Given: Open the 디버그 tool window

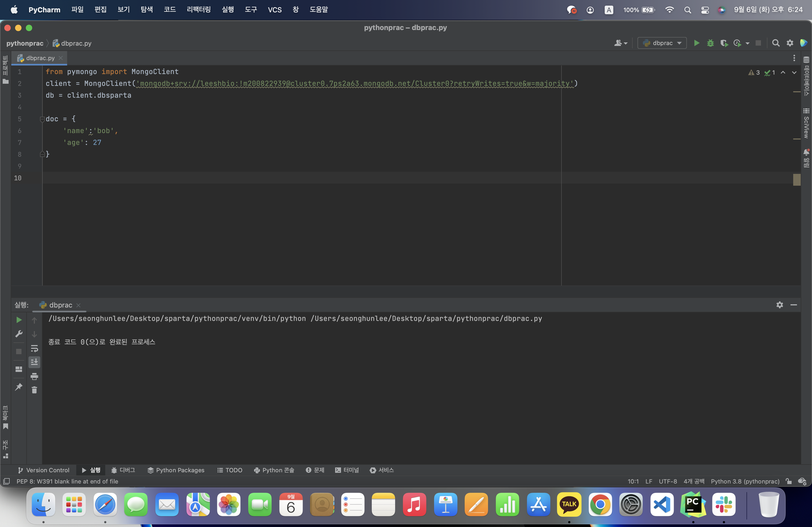Looking at the screenshot, I should [x=123, y=470].
